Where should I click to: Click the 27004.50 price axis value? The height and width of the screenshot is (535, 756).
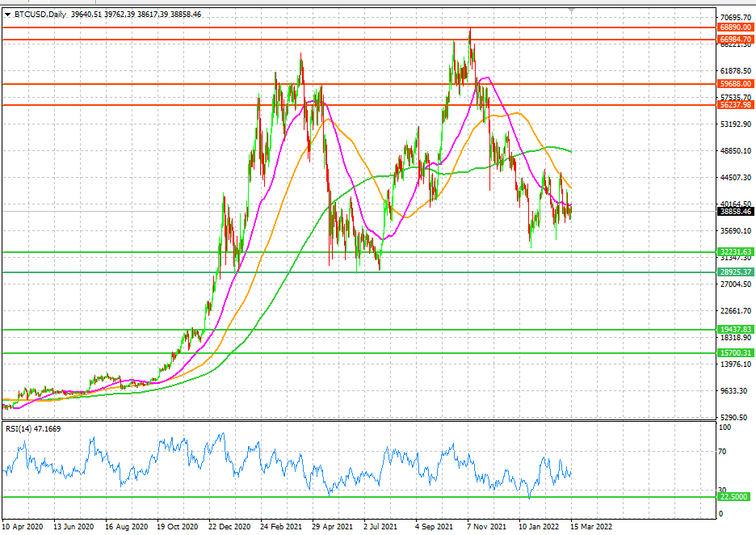736,284
